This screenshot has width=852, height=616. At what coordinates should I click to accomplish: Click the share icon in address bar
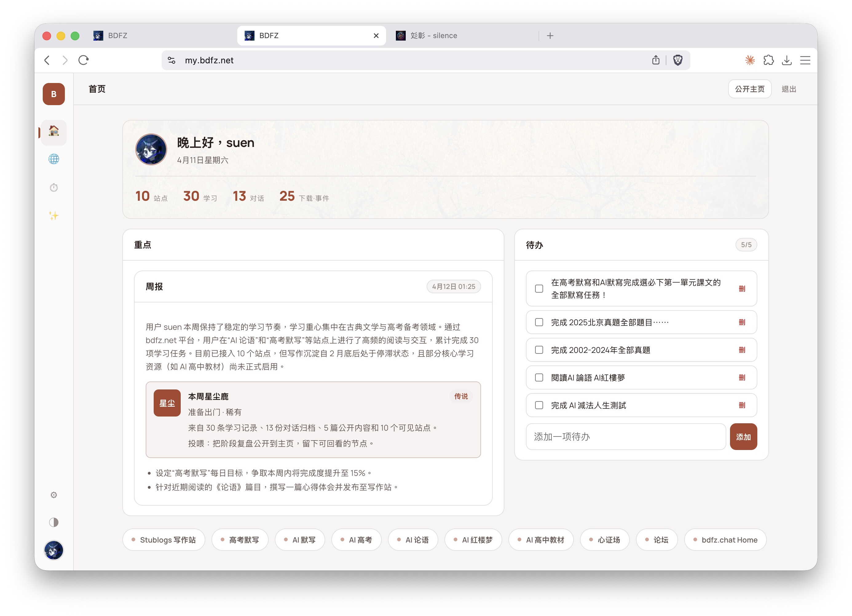tap(656, 60)
